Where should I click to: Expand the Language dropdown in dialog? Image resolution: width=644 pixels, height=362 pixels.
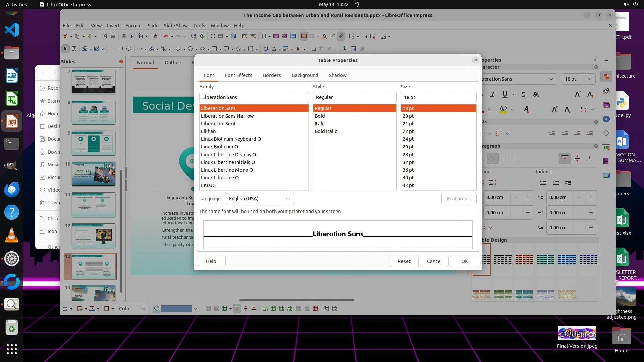(288, 199)
